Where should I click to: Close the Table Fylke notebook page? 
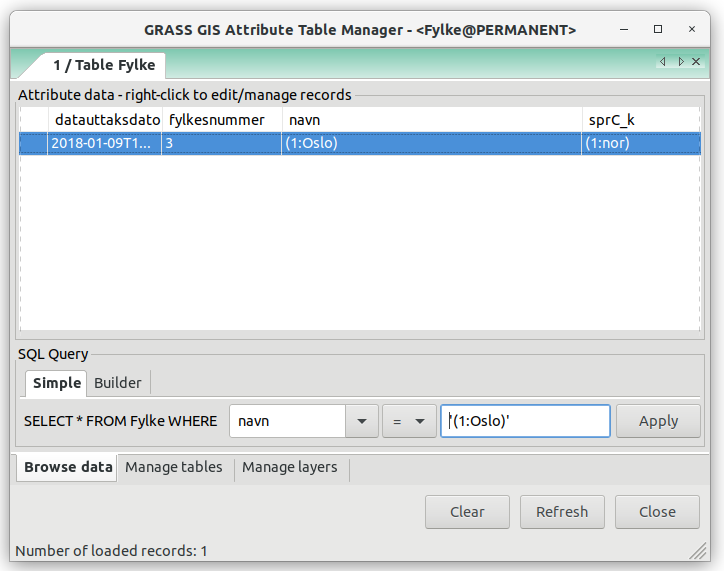[x=696, y=61]
